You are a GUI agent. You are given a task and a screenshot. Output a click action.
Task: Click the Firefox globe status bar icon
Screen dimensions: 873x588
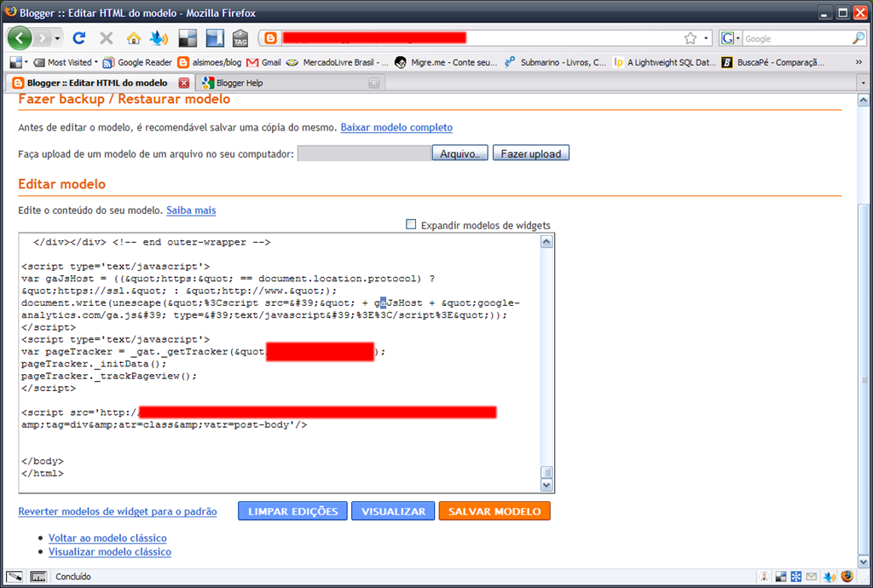click(x=847, y=576)
